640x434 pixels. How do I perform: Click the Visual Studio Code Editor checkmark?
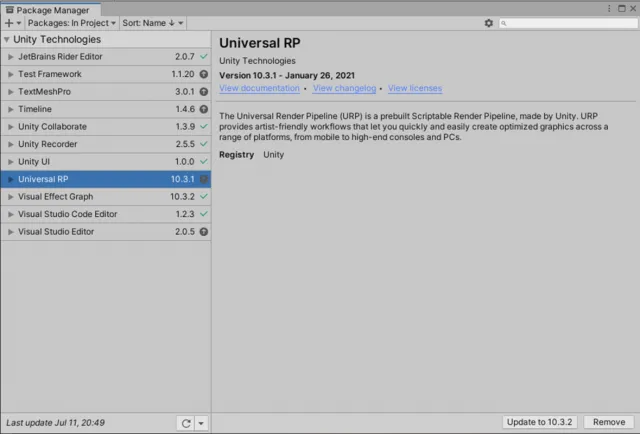pos(204,214)
